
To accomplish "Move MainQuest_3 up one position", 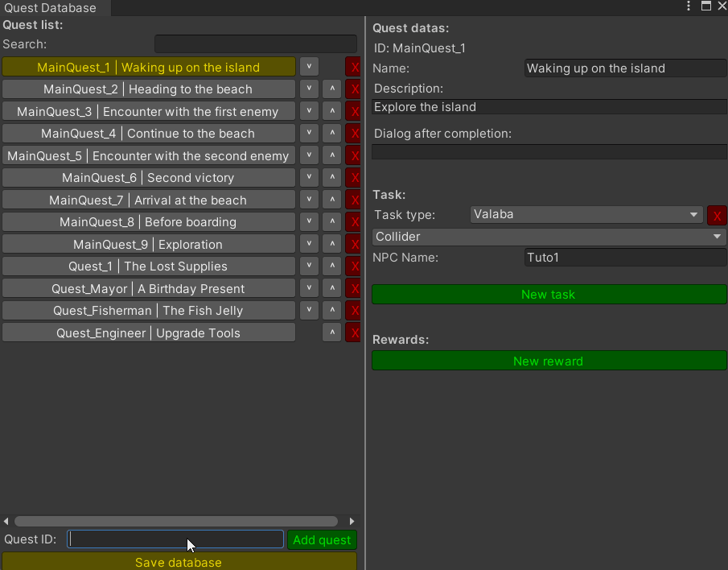I will tap(332, 111).
